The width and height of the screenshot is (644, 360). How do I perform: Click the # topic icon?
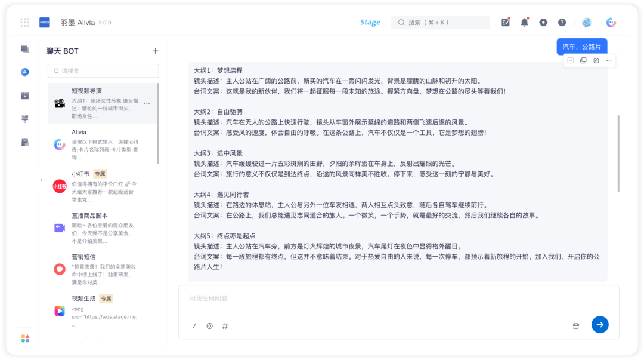pos(225,326)
